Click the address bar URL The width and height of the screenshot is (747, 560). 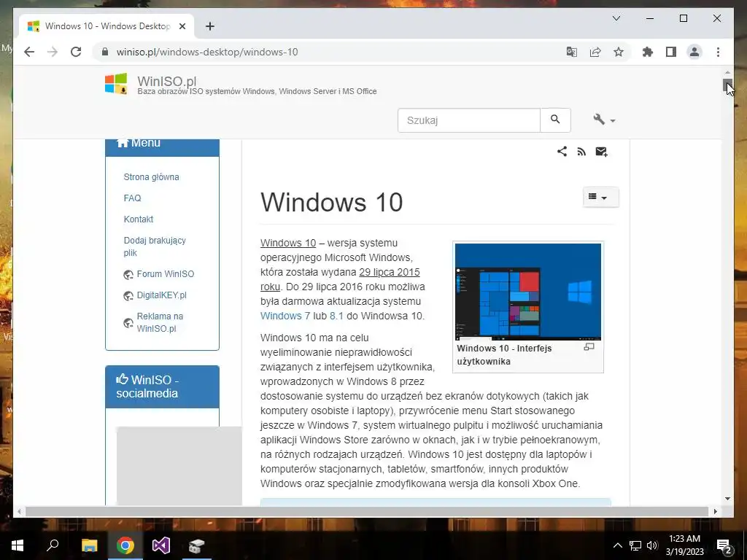[207, 52]
